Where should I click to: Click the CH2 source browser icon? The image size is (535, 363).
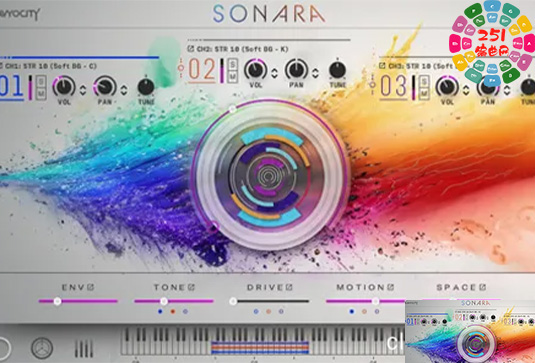coord(191,49)
